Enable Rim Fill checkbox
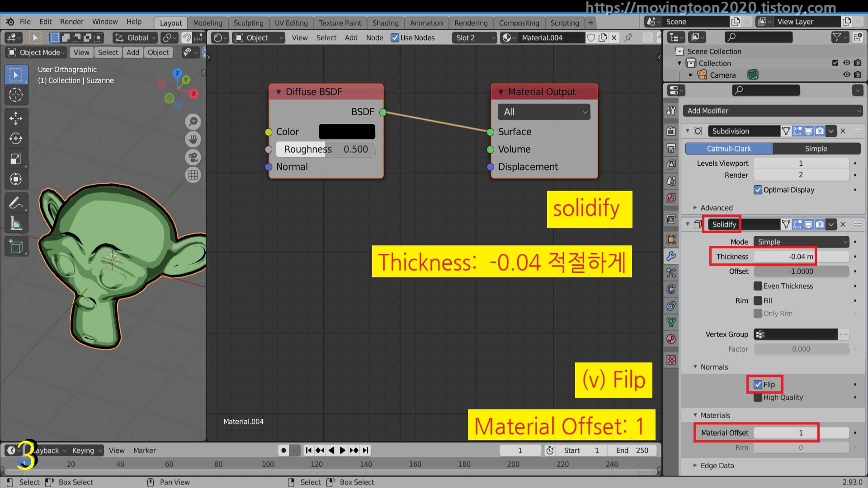The width and height of the screenshot is (868, 488). point(758,300)
